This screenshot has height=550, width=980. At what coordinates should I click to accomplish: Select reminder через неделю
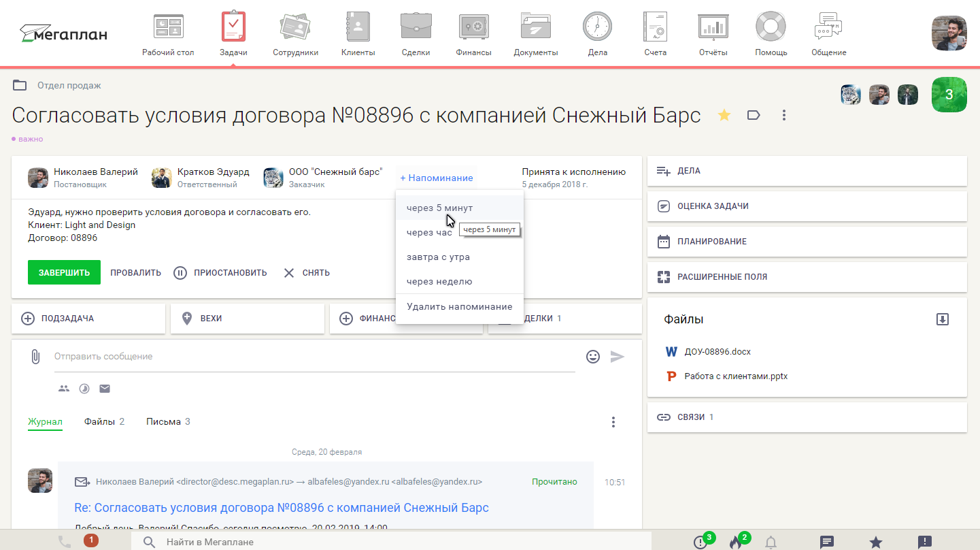click(459, 281)
